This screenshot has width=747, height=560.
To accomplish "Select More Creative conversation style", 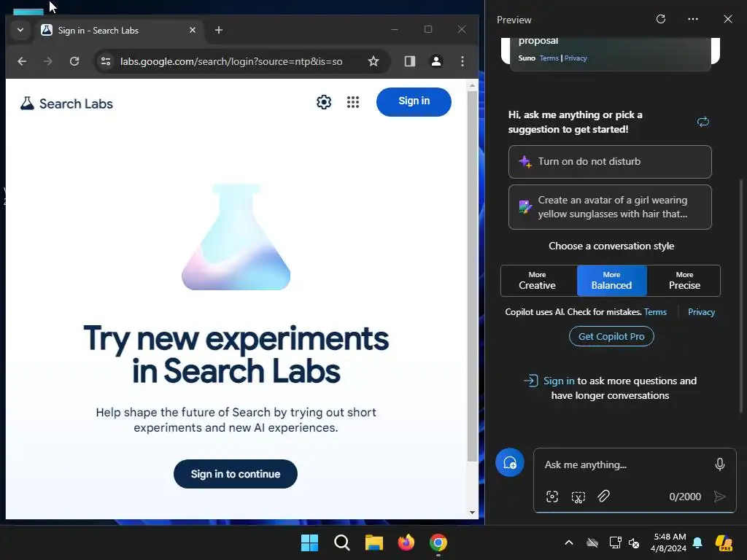I will pos(538,281).
